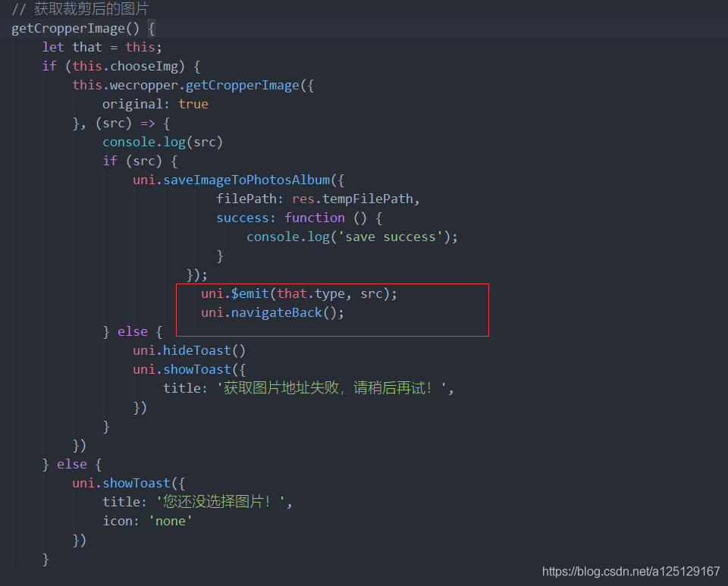The height and width of the screenshot is (586, 728).
Task: Click title string '您还没选择图片!'
Action: (x=221, y=502)
